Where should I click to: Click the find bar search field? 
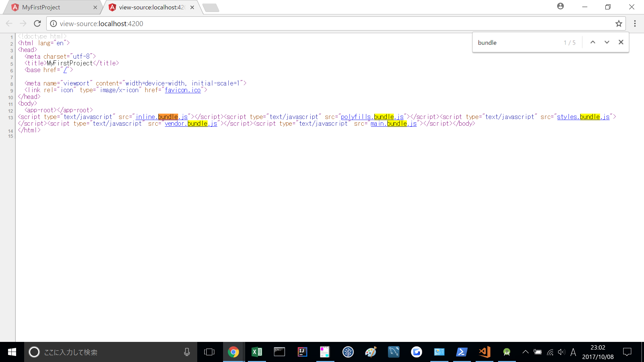[x=517, y=43]
